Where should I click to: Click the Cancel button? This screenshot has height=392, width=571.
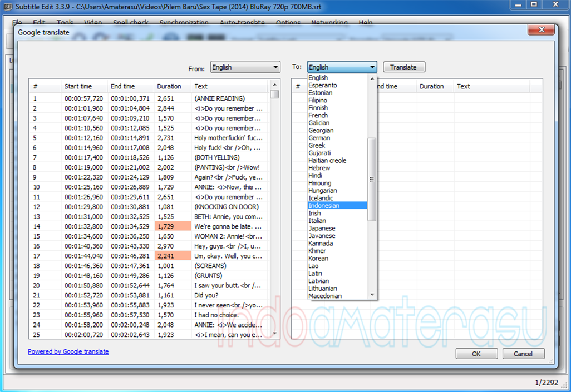[523, 354]
